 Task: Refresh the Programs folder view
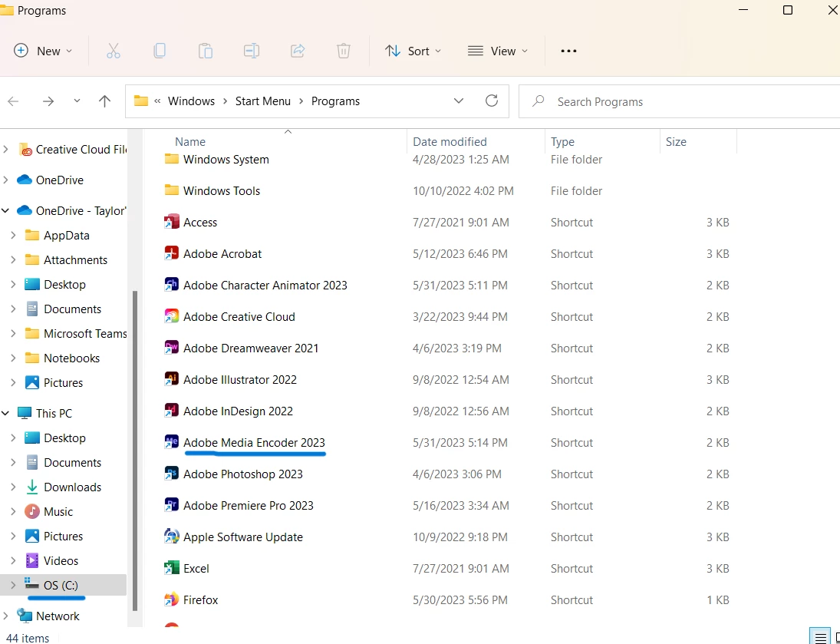[x=491, y=101]
